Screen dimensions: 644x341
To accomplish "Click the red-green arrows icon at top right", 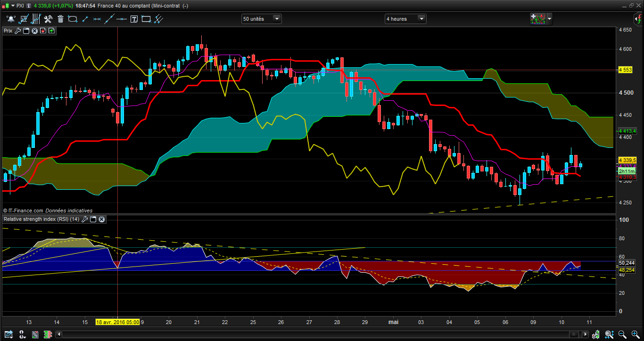I will coord(638,19).
